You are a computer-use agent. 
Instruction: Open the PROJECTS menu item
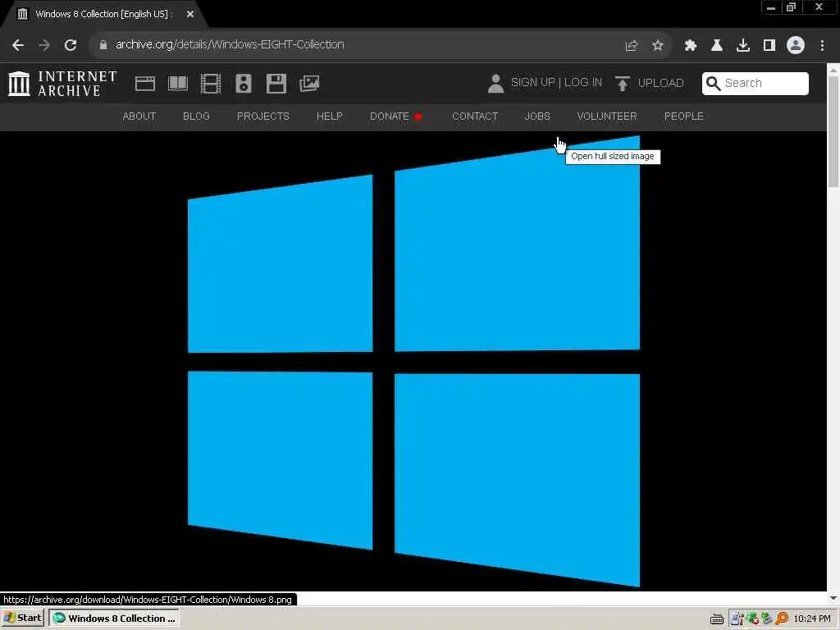tap(263, 116)
